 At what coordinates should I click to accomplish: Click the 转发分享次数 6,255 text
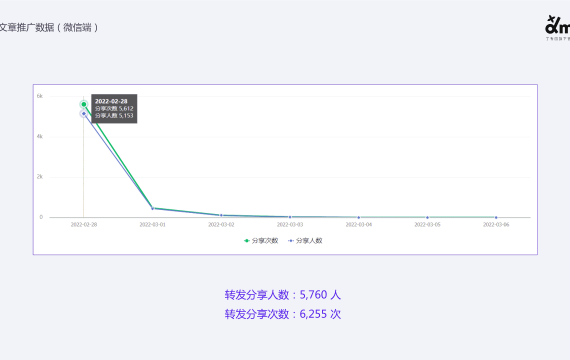click(x=282, y=314)
